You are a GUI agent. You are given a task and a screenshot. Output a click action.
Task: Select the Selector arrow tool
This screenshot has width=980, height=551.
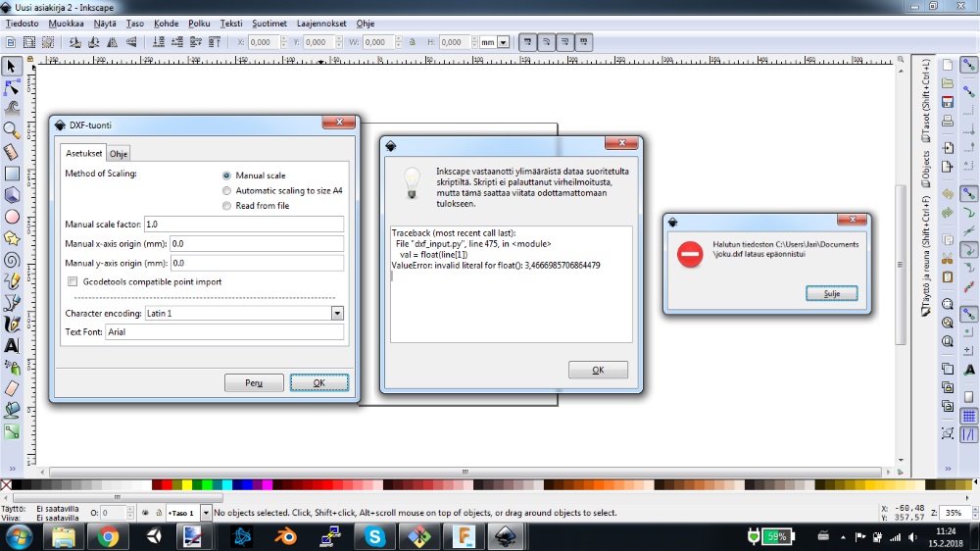point(11,67)
